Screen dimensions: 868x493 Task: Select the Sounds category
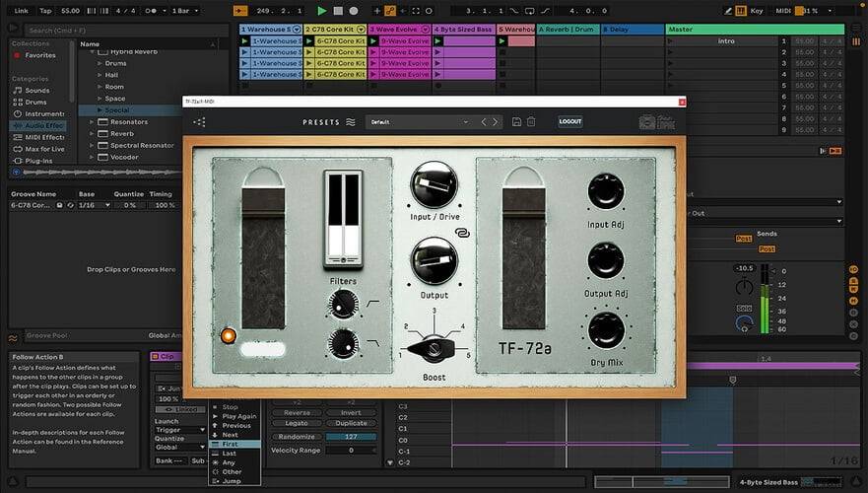pos(32,91)
